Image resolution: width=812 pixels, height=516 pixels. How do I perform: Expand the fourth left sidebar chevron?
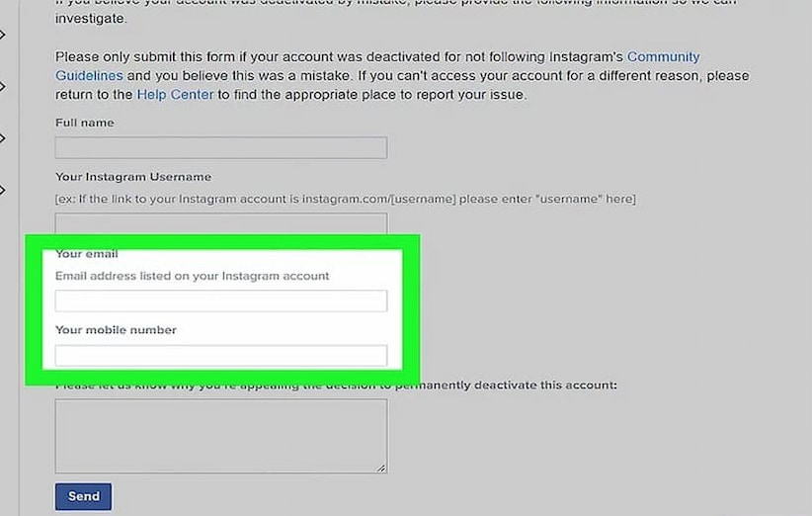(3, 190)
